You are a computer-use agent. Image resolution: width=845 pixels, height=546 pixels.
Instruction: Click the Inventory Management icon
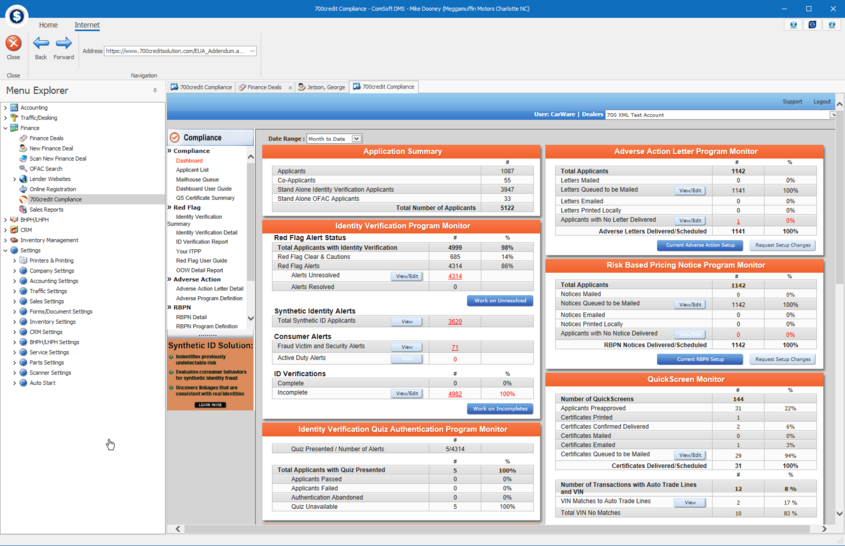click(14, 240)
